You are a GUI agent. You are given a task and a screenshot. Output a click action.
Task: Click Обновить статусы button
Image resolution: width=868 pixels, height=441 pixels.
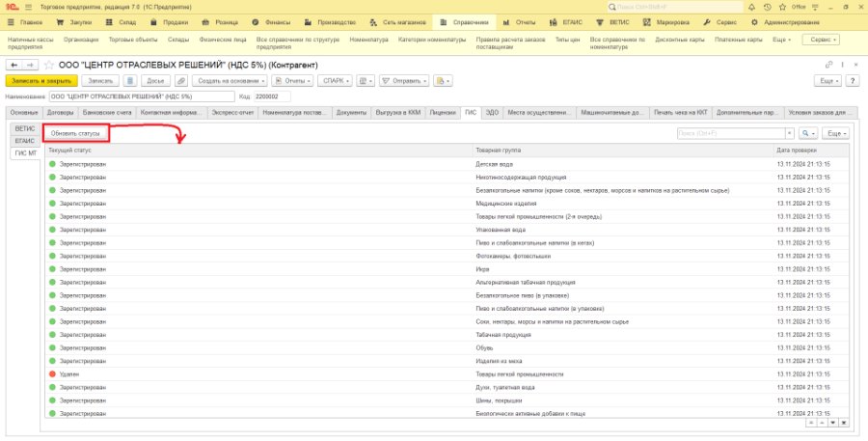pos(75,133)
